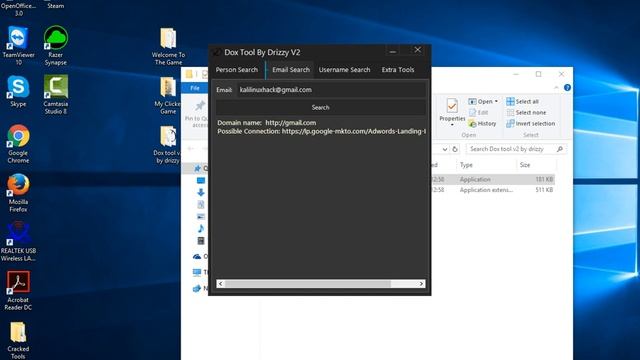Click History in Explorer ribbon
The height and width of the screenshot is (360, 640).
coord(482,123)
